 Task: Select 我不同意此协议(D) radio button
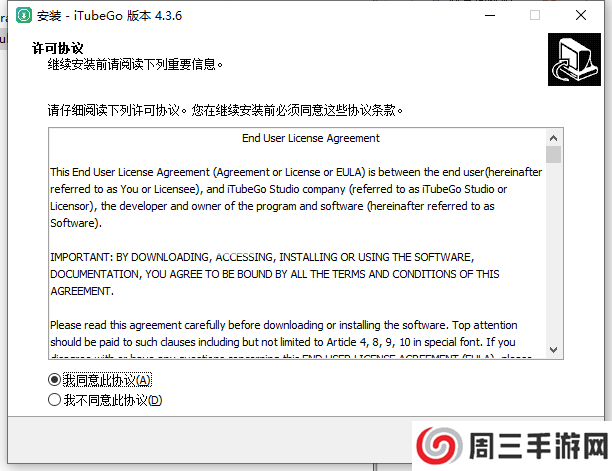[x=54, y=400]
